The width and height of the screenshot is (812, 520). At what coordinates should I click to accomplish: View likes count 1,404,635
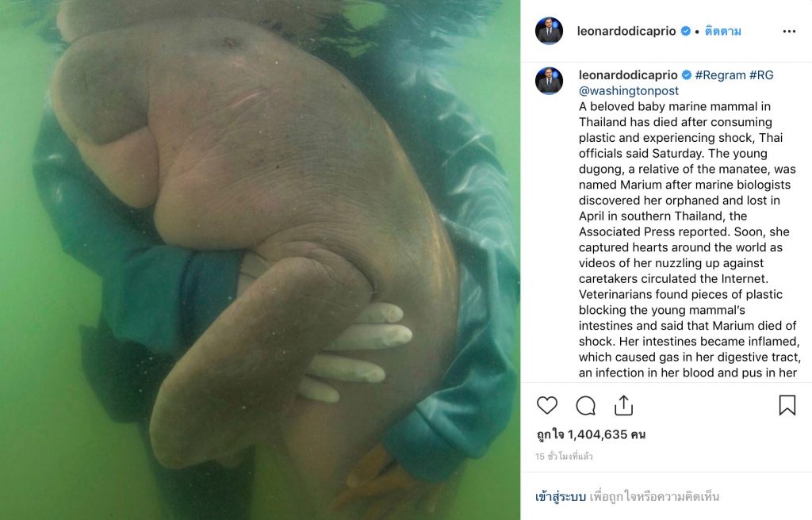pos(591,434)
